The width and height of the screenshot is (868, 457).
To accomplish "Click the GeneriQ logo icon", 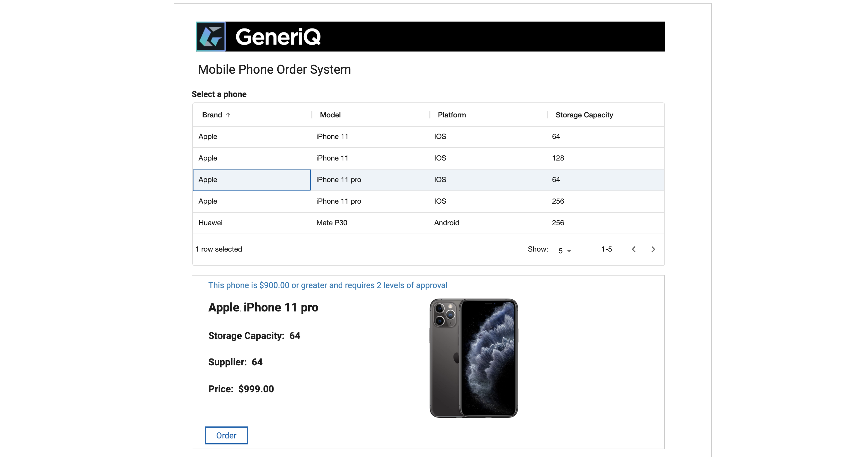I will pos(211,37).
